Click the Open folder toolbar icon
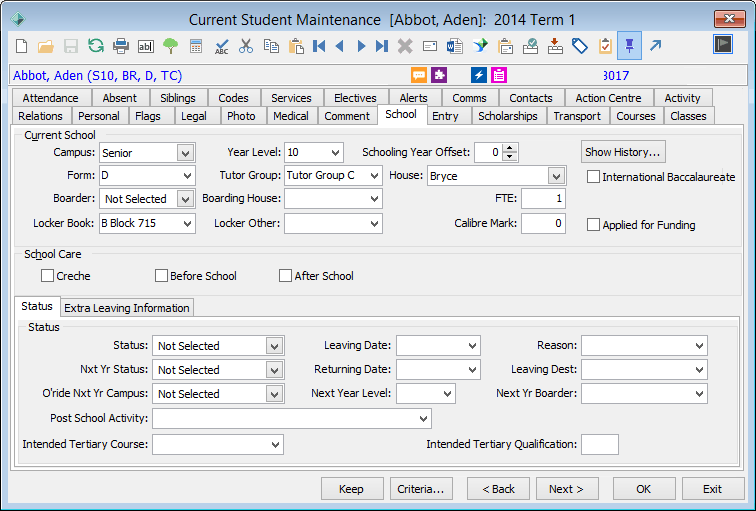 [x=46, y=46]
